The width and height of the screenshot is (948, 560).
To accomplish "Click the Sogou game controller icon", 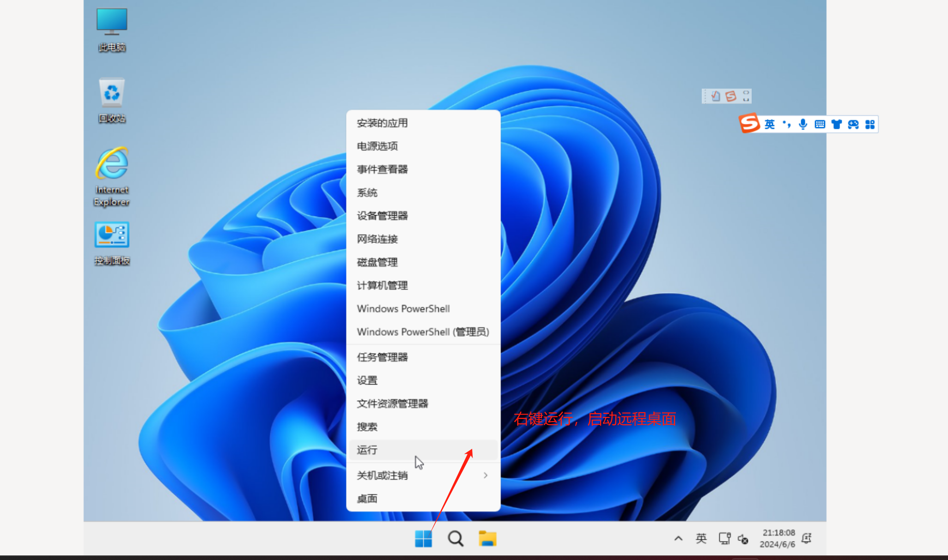I will click(x=853, y=124).
